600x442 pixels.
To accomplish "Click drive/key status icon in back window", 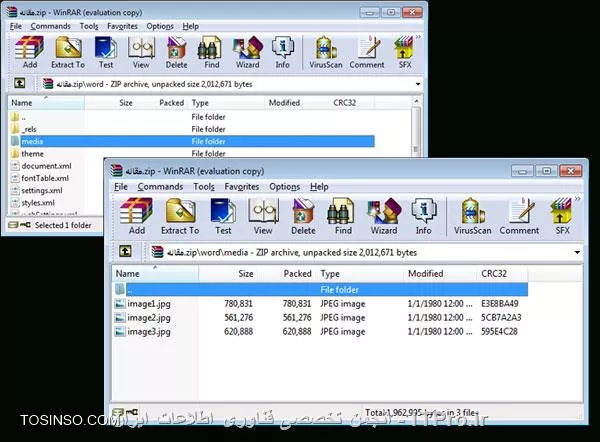I will click(20, 225).
